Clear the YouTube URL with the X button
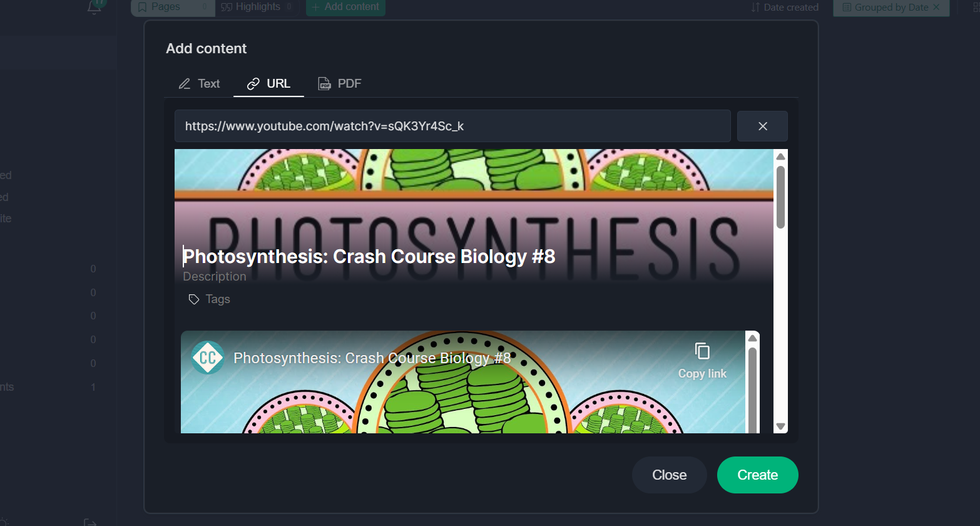Screen dimensions: 980x526 point(762,126)
